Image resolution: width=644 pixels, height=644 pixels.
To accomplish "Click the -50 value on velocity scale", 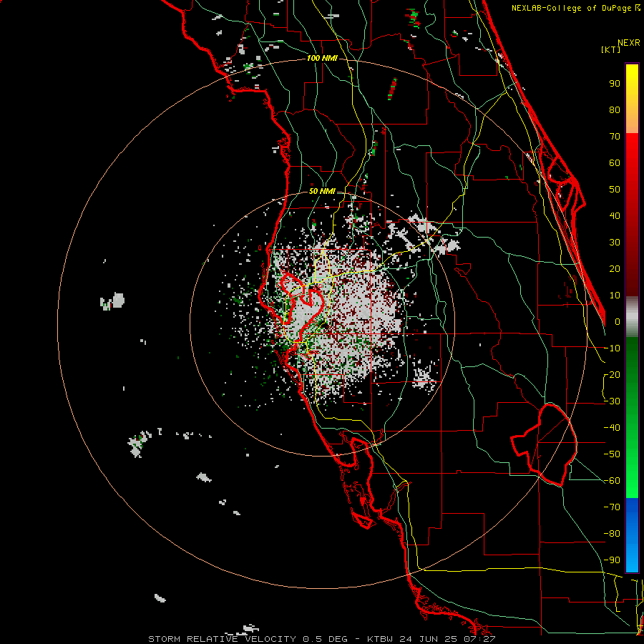I will [x=612, y=454].
